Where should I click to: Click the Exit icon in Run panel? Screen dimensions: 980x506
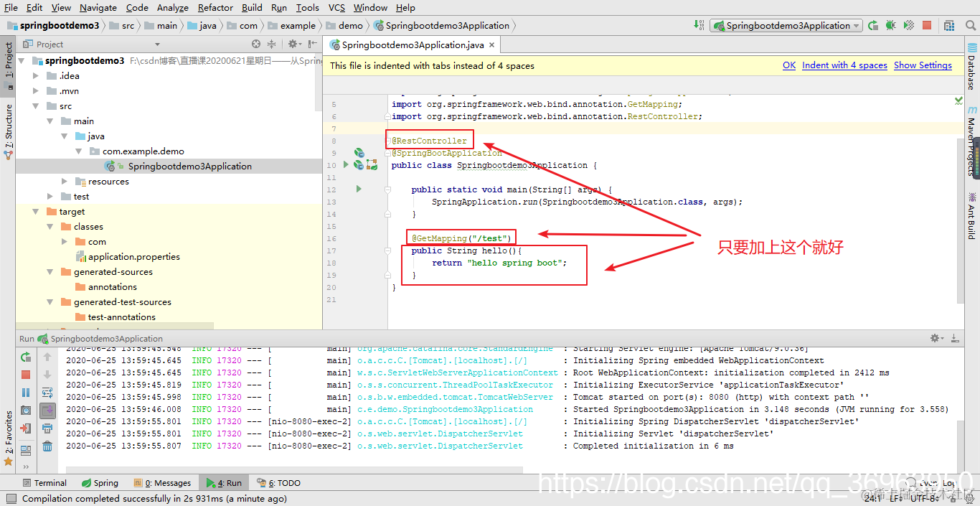[26, 428]
